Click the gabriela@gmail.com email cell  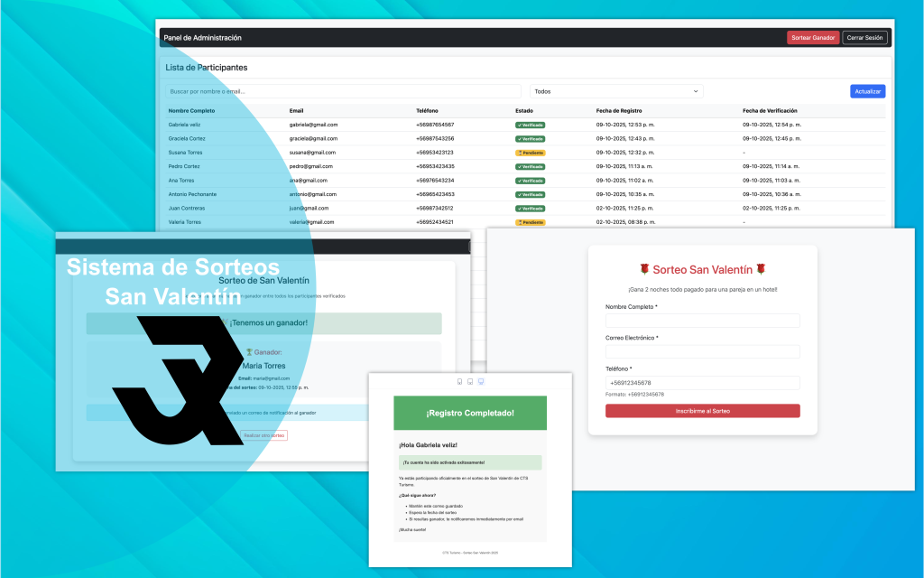(313, 125)
